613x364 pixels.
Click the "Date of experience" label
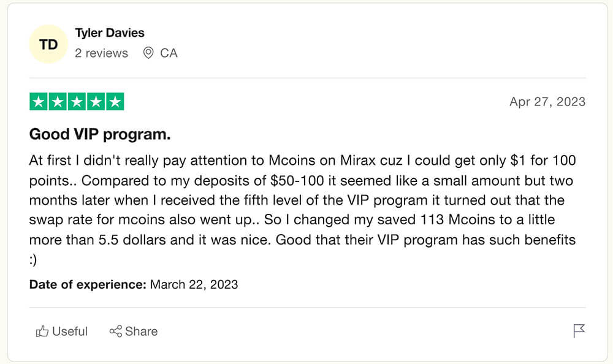[88, 284]
